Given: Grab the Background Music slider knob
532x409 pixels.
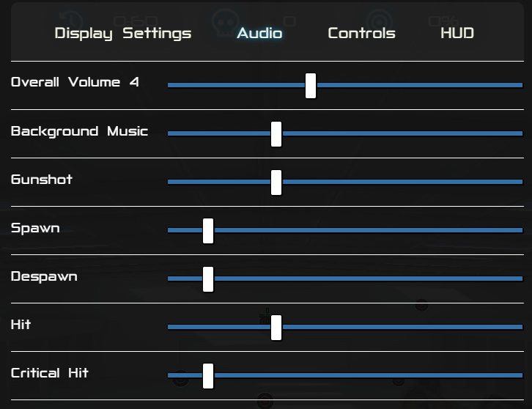Looking at the screenshot, I should point(276,134).
